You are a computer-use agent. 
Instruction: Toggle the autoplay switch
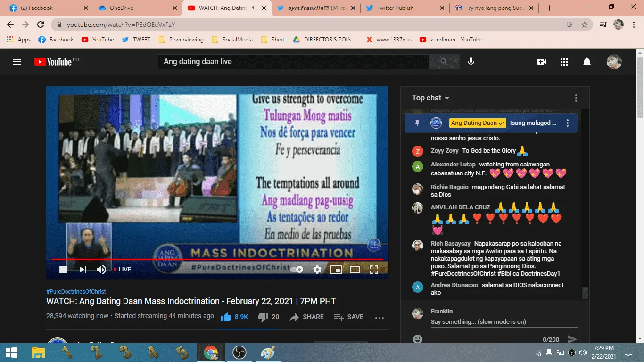pyautogui.click(x=297, y=270)
